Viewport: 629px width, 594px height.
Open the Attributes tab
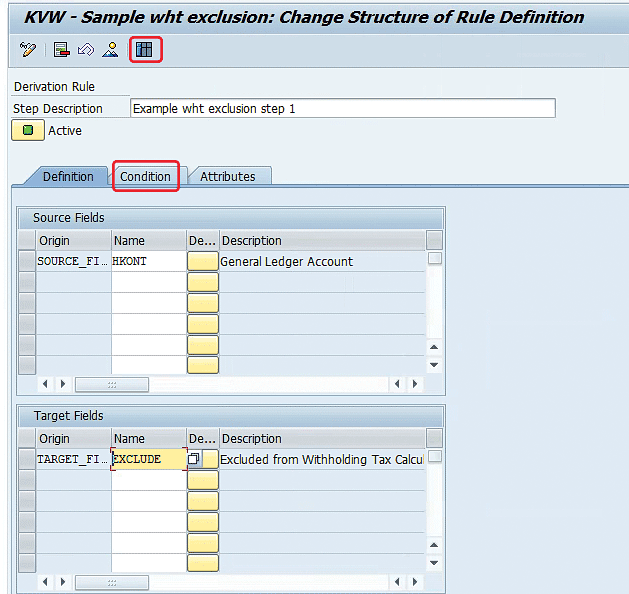[228, 177]
